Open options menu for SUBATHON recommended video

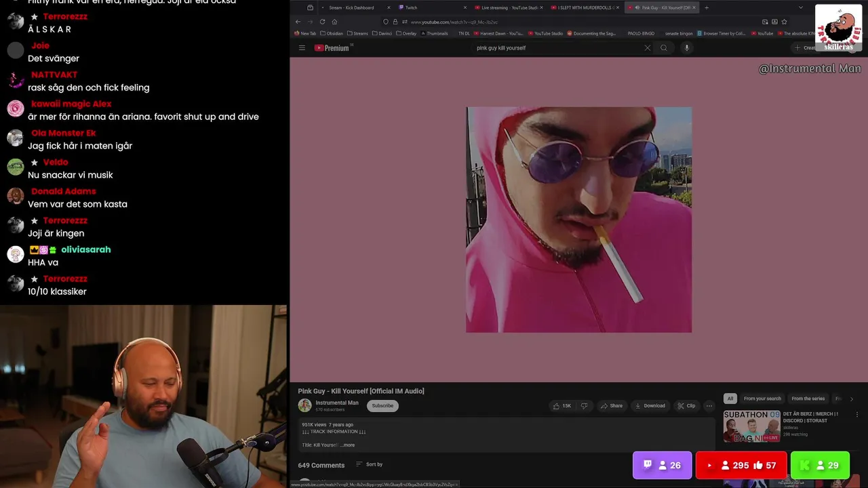click(856, 415)
